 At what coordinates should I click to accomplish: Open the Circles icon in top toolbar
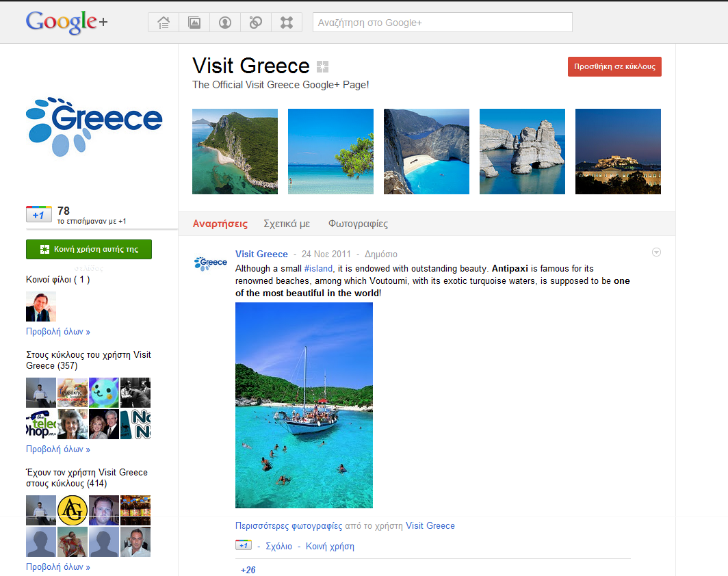256,23
